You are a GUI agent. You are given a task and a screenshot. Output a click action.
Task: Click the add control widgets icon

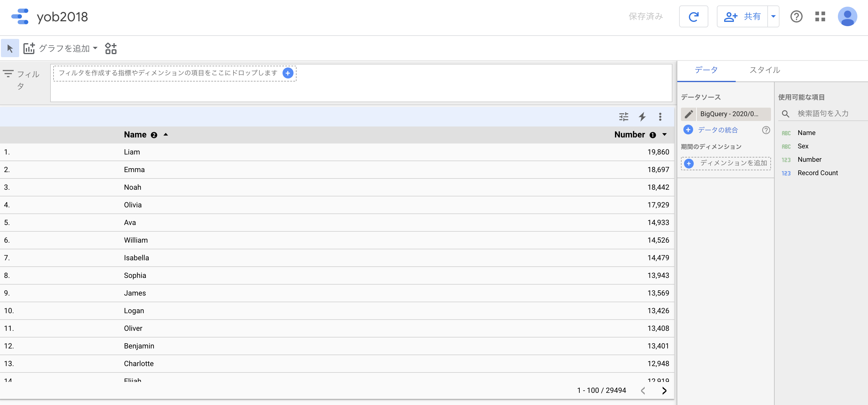tap(110, 49)
